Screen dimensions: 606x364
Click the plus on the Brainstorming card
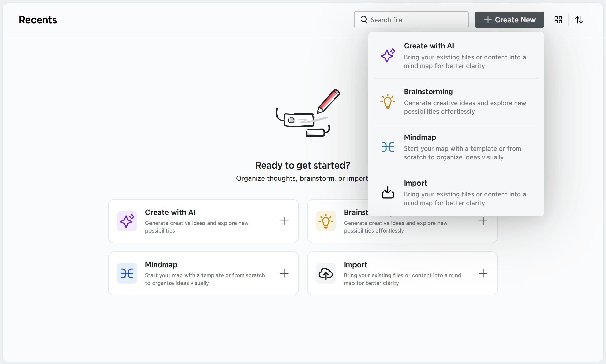click(x=483, y=221)
